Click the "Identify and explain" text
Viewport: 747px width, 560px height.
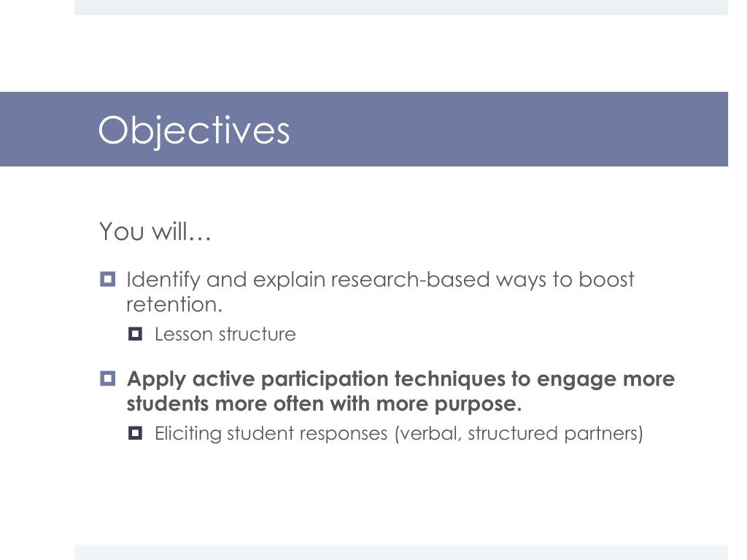[x=187, y=279]
